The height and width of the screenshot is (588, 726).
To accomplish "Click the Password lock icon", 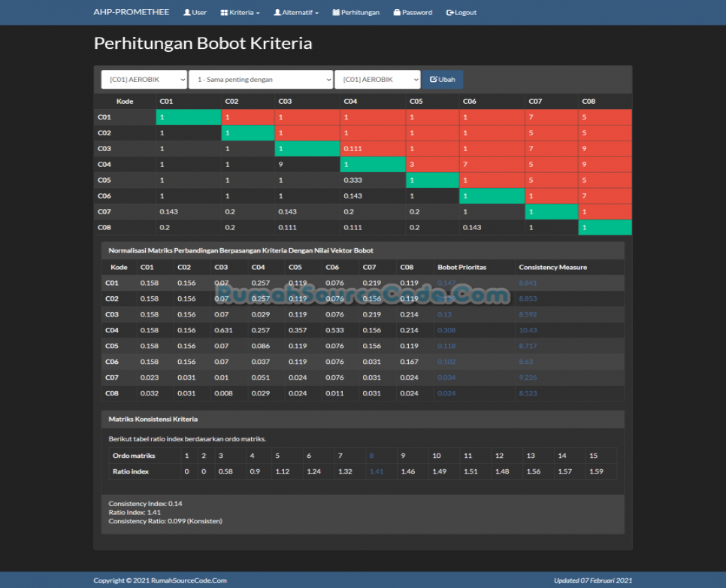I will tap(397, 13).
